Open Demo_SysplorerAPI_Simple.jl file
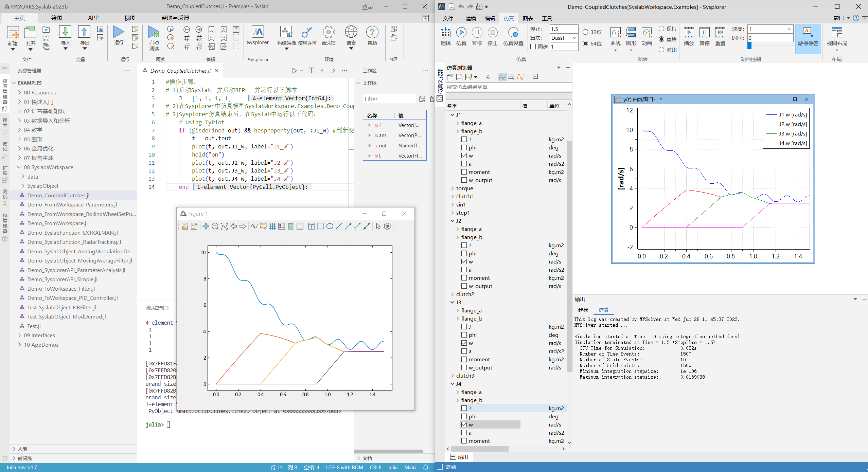The image size is (868, 472). coord(62,279)
